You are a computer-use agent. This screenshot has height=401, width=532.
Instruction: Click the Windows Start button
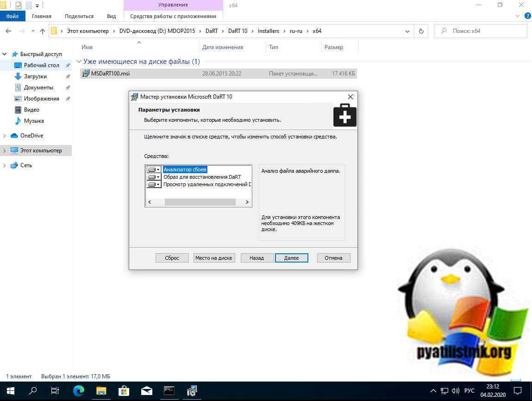coord(10,390)
